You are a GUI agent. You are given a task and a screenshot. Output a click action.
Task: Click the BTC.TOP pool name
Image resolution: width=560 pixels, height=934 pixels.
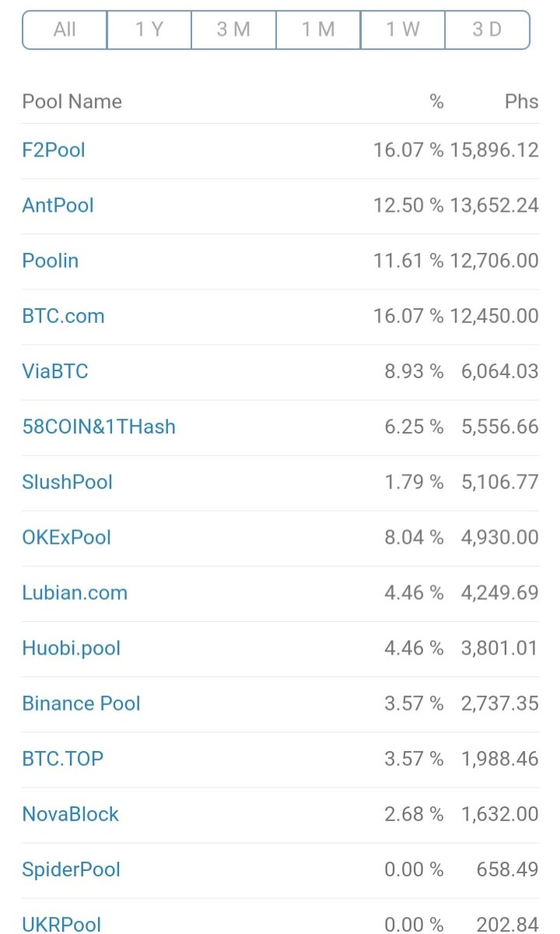(x=63, y=758)
